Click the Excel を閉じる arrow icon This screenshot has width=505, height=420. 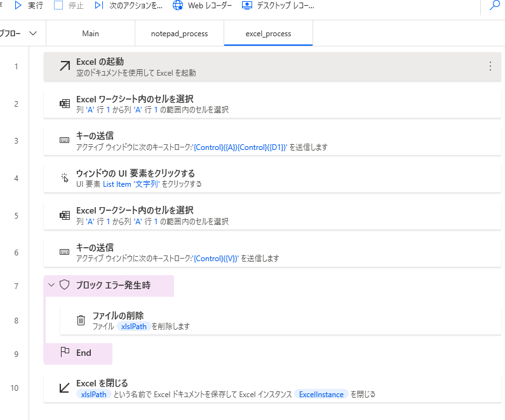point(64,388)
